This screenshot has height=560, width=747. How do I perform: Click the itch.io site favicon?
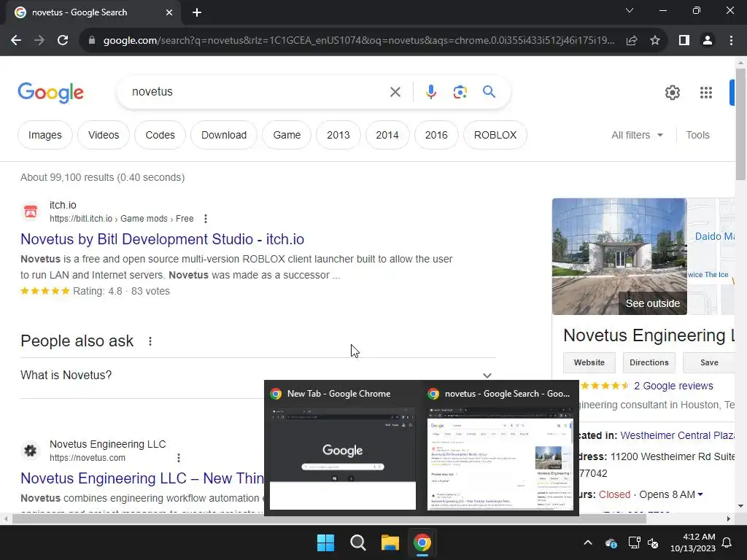[31, 211]
